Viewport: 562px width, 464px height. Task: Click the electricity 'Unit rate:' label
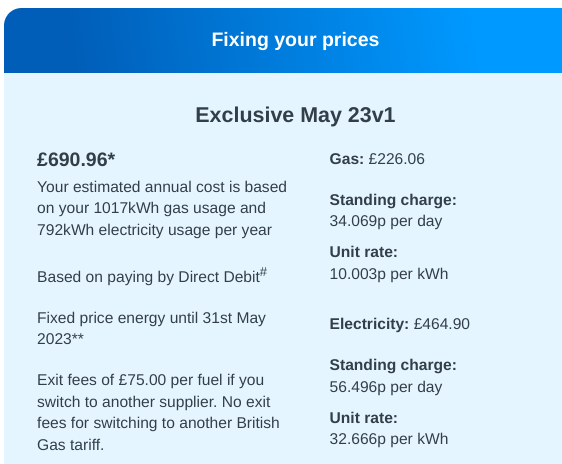[x=363, y=418]
